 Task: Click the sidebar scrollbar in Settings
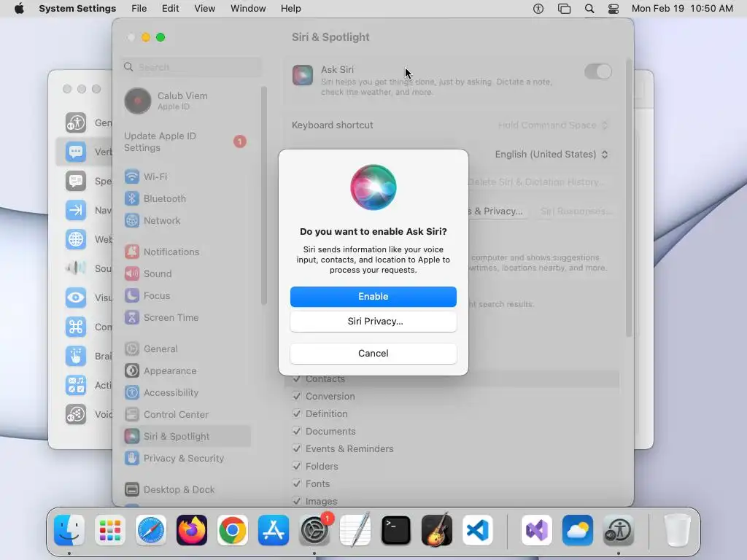[263, 195]
